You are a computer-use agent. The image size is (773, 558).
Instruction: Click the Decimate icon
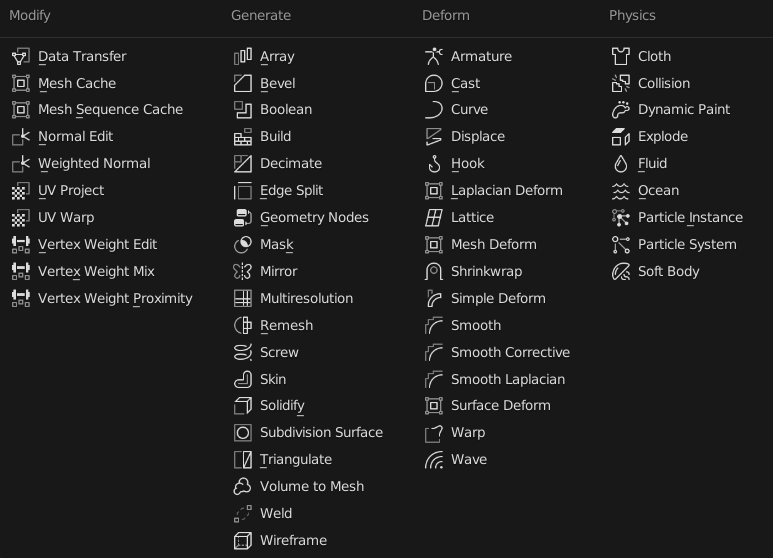(x=243, y=164)
